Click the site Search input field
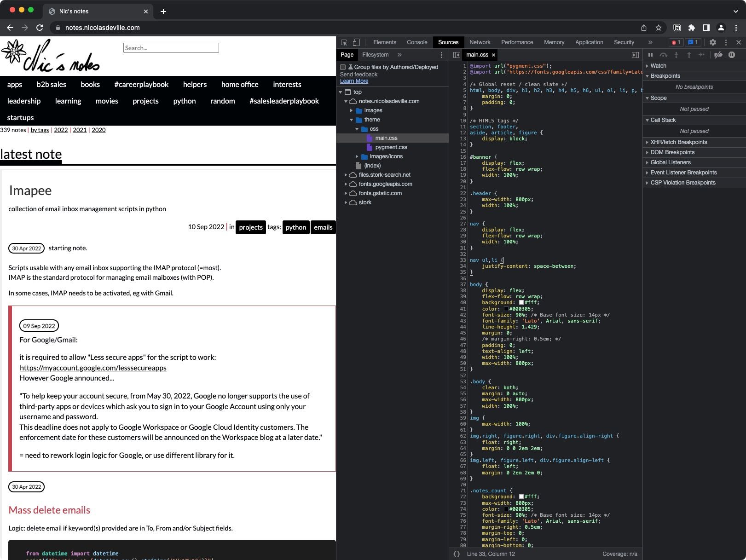This screenshot has height=560, width=746. click(x=171, y=48)
